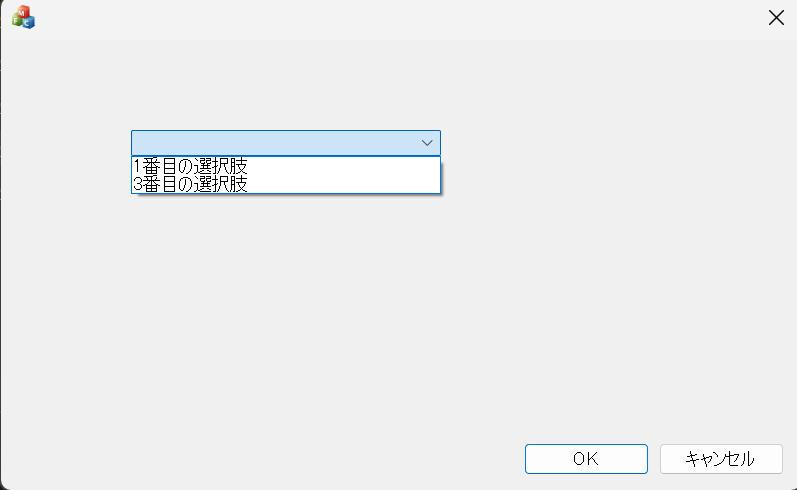
Task: Close the dialog with the X button
Action: point(775,17)
